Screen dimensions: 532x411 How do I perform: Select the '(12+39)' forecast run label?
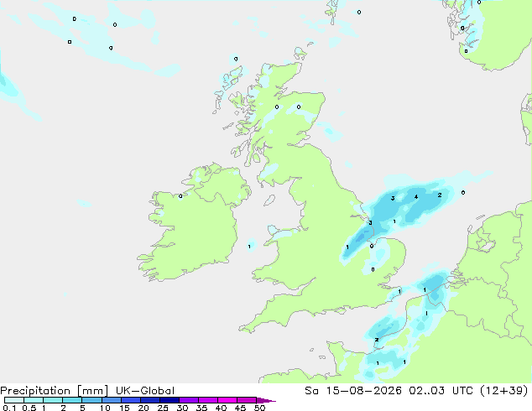[504, 391]
